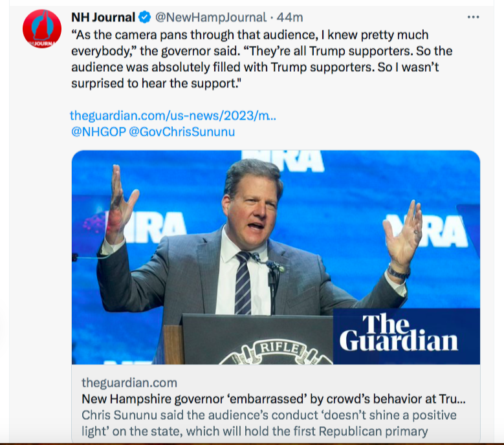The width and height of the screenshot is (504, 445).
Task: Click the NH Journal profile avatar
Action: click(x=42, y=28)
